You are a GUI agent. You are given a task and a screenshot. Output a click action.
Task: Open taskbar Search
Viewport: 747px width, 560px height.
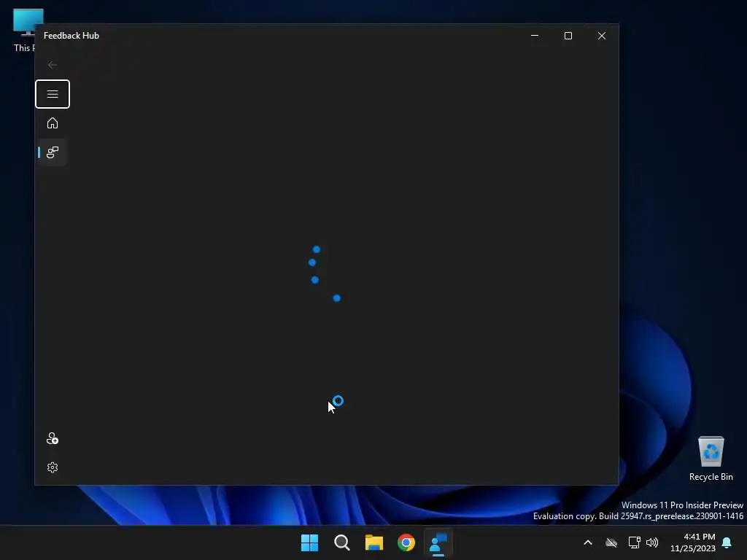pos(342,542)
